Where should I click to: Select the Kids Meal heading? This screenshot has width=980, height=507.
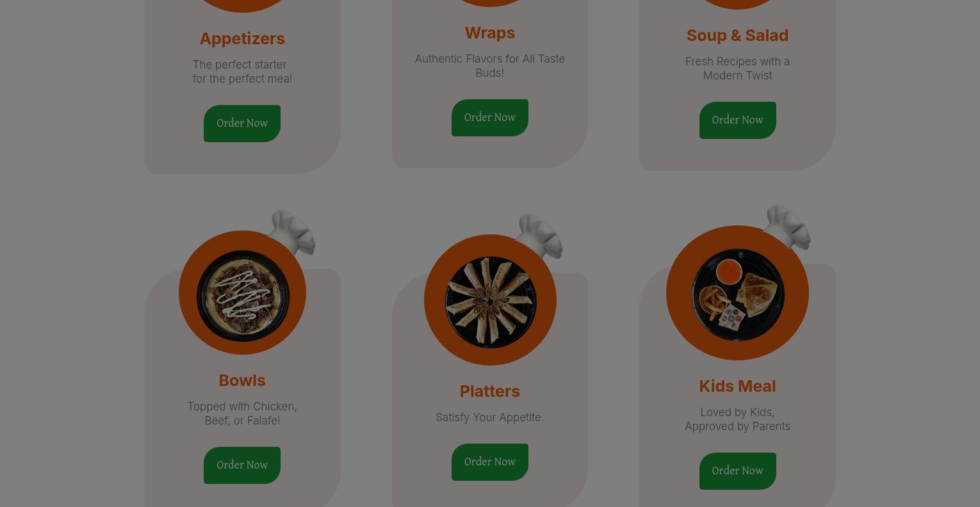738,386
